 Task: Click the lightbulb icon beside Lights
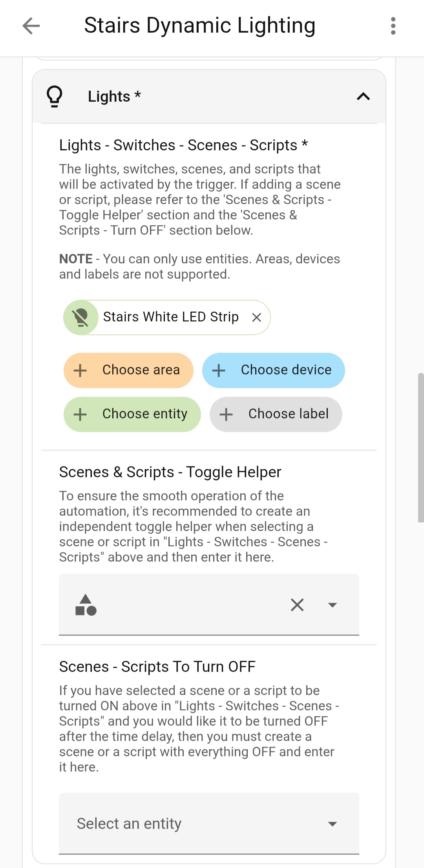pos(55,97)
